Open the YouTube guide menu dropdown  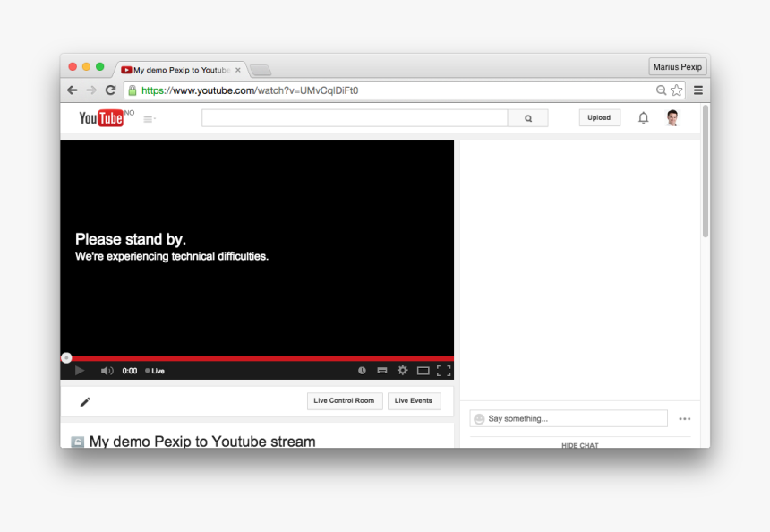click(x=150, y=119)
